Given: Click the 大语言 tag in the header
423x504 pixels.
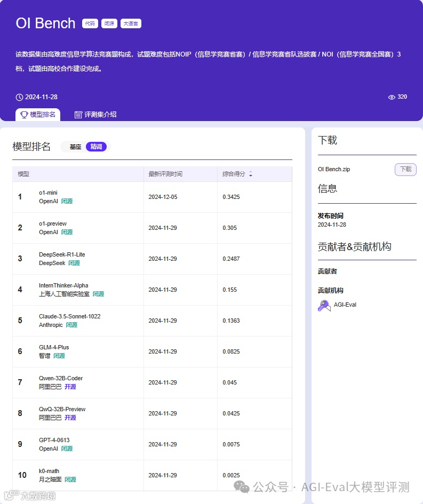Looking at the screenshot, I should (131, 23).
